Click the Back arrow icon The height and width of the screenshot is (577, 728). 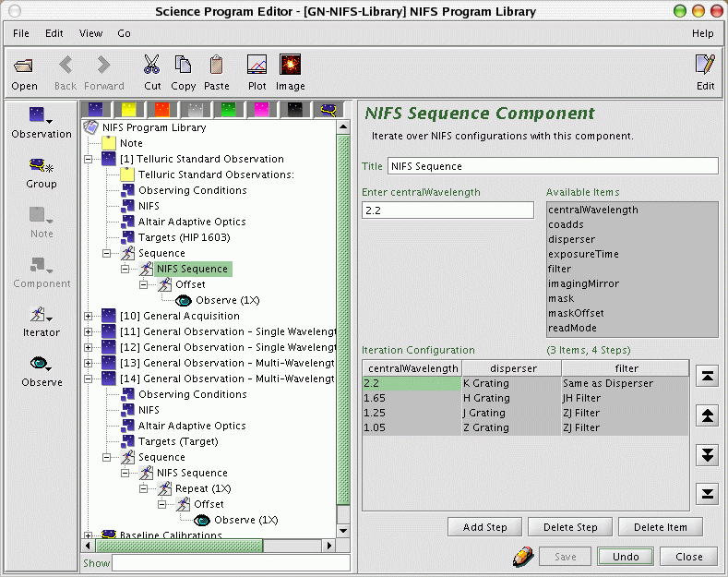tap(66, 65)
